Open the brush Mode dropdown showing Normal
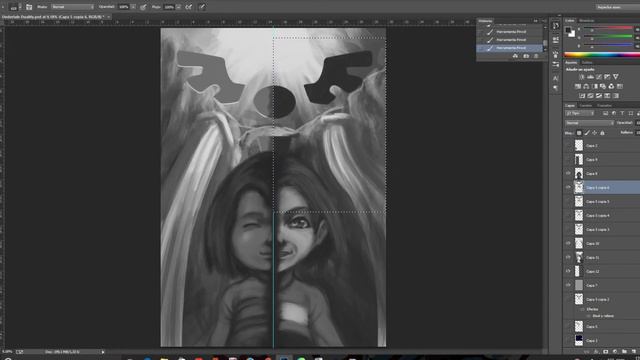 (72, 7)
